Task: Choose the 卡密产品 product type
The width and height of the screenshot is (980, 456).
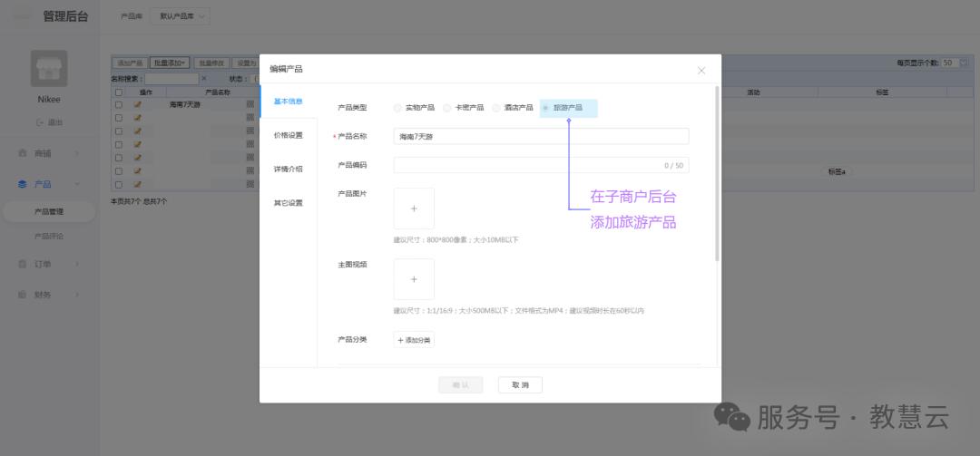Action: (447, 108)
